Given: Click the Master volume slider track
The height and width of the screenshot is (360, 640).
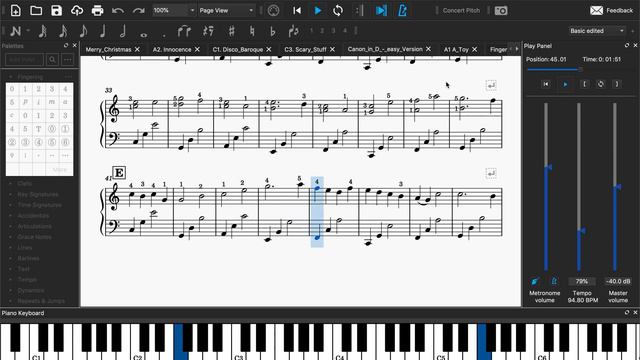Looking at the screenshot, I should click(x=615, y=187).
